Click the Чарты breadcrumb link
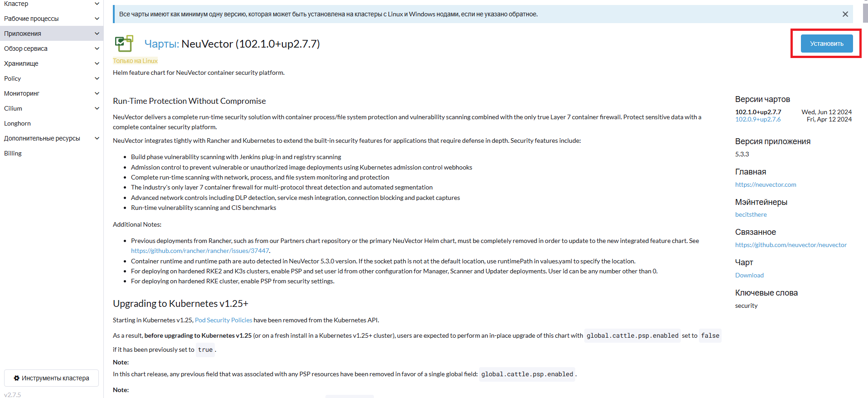This screenshot has height=398, width=868. [161, 44]
